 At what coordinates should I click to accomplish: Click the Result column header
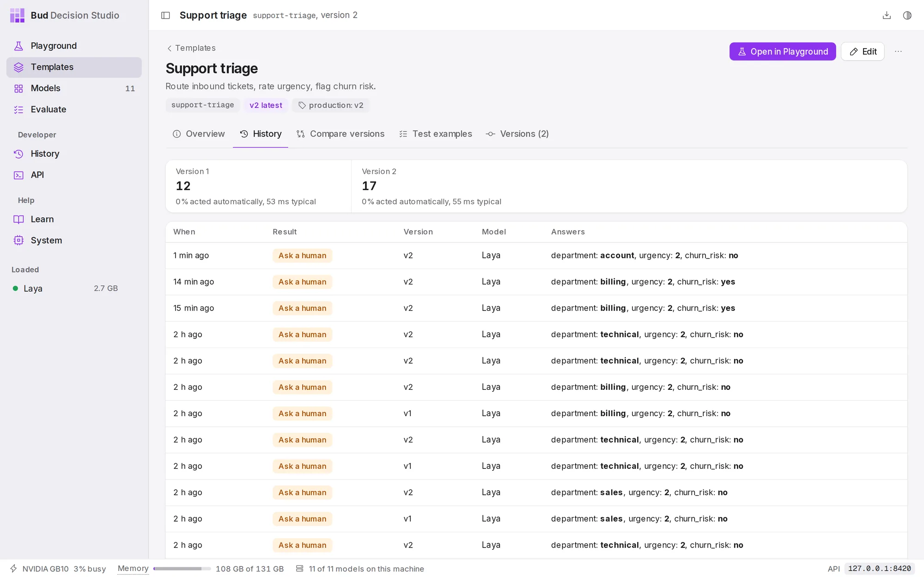click(x=285, y=232)
